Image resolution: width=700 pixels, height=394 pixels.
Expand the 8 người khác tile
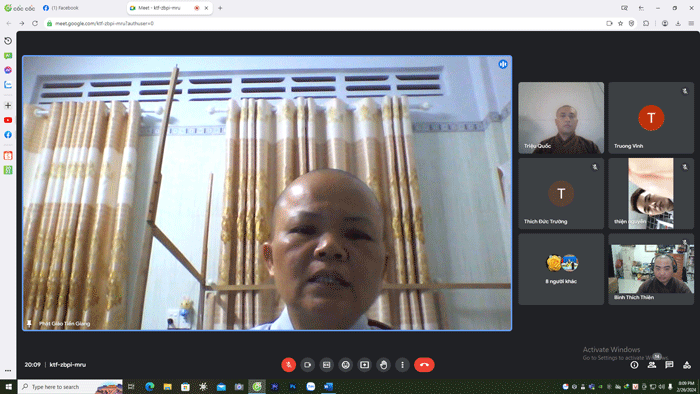coord(561,269)
